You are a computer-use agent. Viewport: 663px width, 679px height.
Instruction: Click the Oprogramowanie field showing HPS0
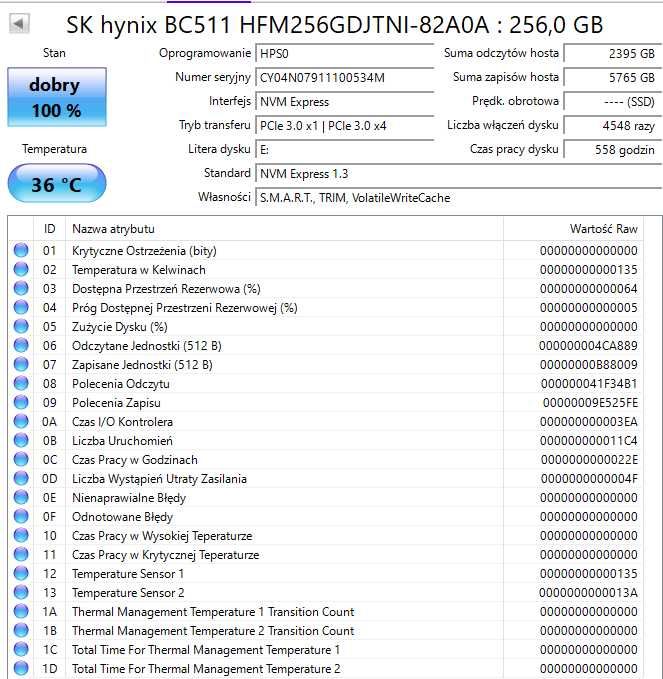345,54
